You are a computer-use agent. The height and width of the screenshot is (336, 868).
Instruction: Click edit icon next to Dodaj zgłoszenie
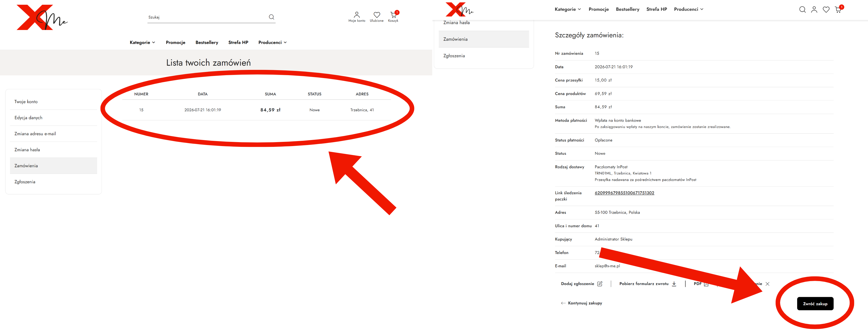[x=600, y=284]
